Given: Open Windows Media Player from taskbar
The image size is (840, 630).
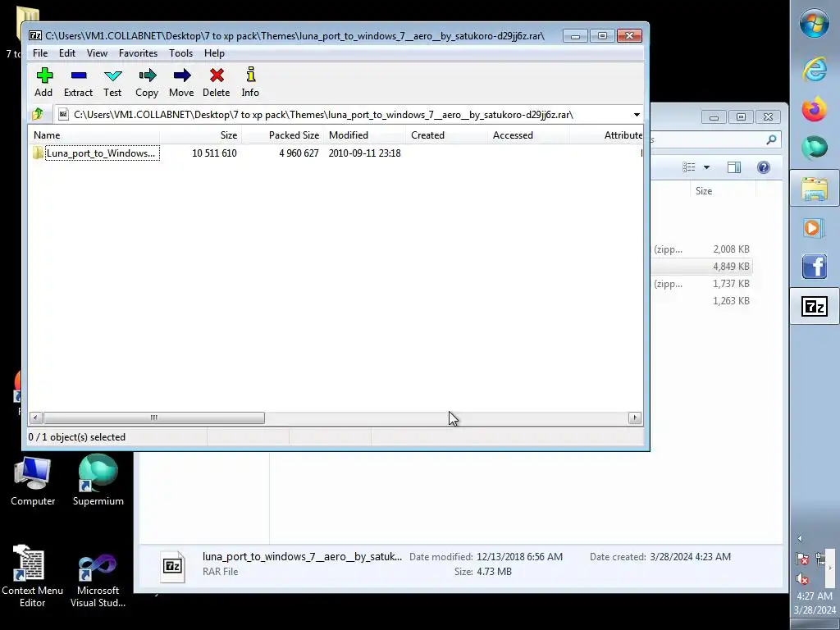Looking at the screenshot, I should pyautogui.click(x=815, y=228).
